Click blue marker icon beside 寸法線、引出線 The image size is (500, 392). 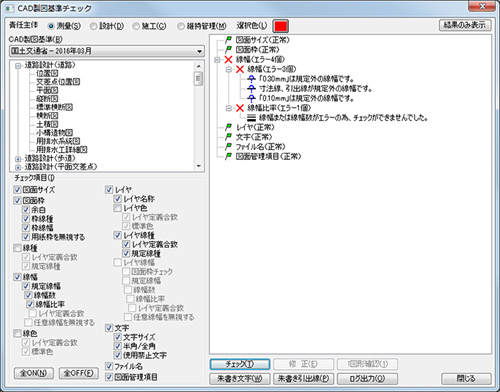point(252,89)
